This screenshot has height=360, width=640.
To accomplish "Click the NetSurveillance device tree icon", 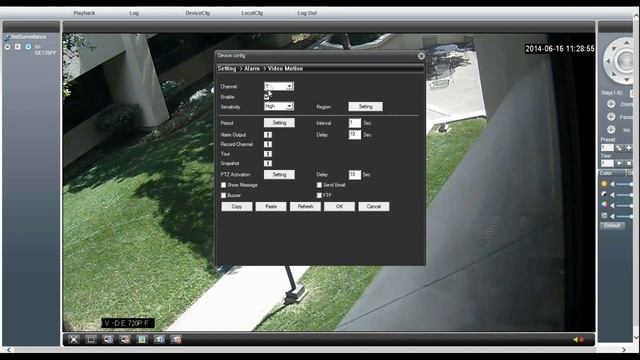I will [7, 37].
